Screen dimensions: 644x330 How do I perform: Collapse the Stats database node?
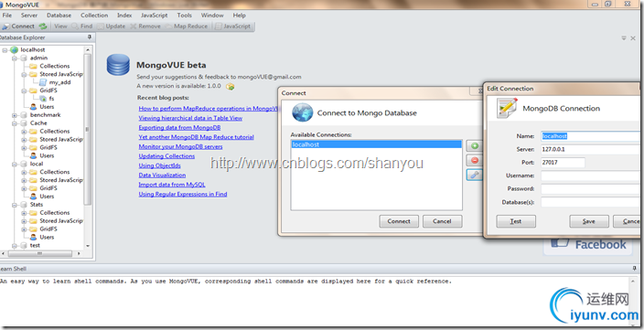15,205
